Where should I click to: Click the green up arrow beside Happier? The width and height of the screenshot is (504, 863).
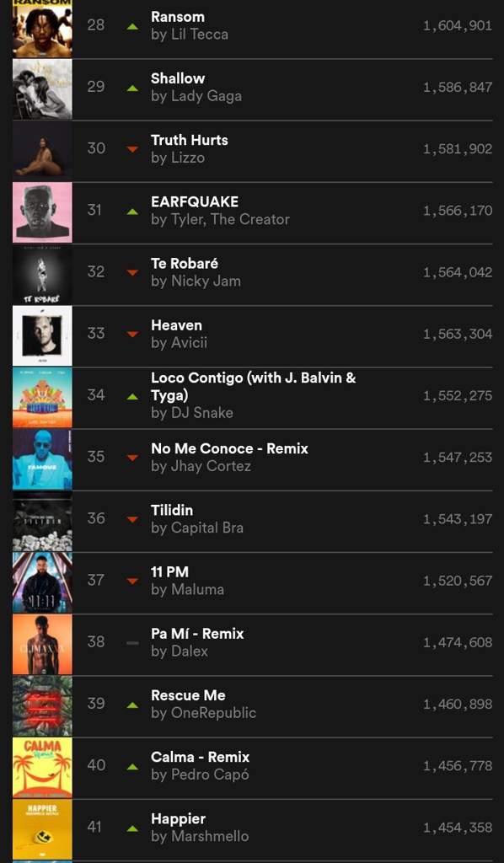tap(132, 828)
